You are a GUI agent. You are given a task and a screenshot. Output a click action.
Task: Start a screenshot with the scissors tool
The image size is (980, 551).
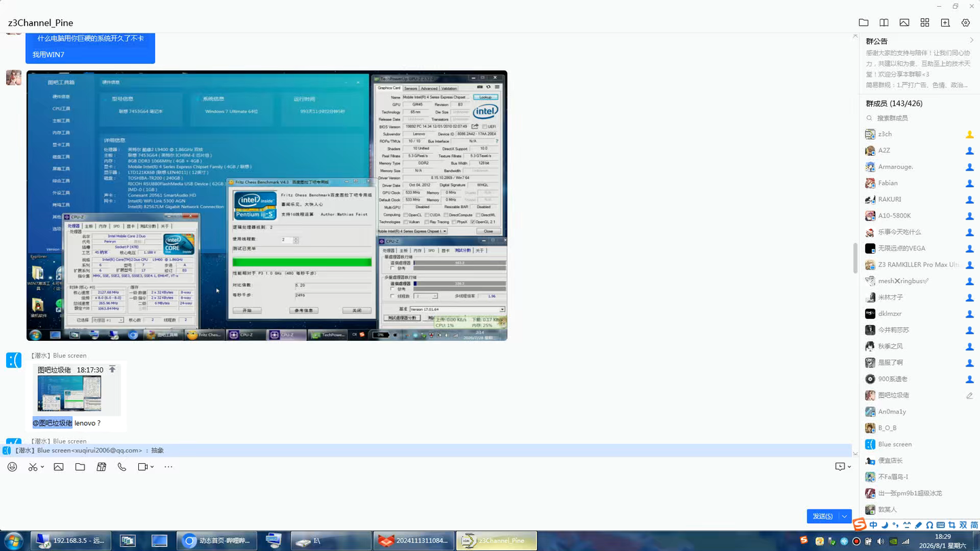[x=33, y=467]
